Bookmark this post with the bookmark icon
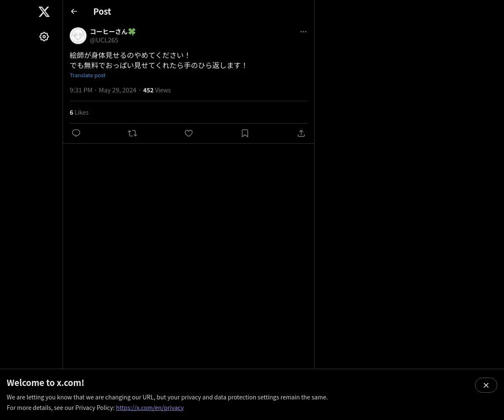Viewport: 504px width, 420px height. [245, 133]
